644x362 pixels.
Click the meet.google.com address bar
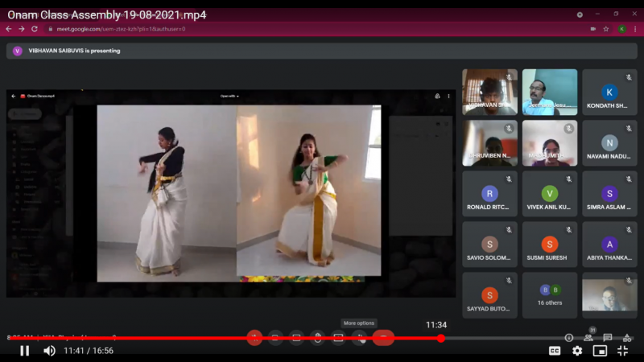(121, 29)
